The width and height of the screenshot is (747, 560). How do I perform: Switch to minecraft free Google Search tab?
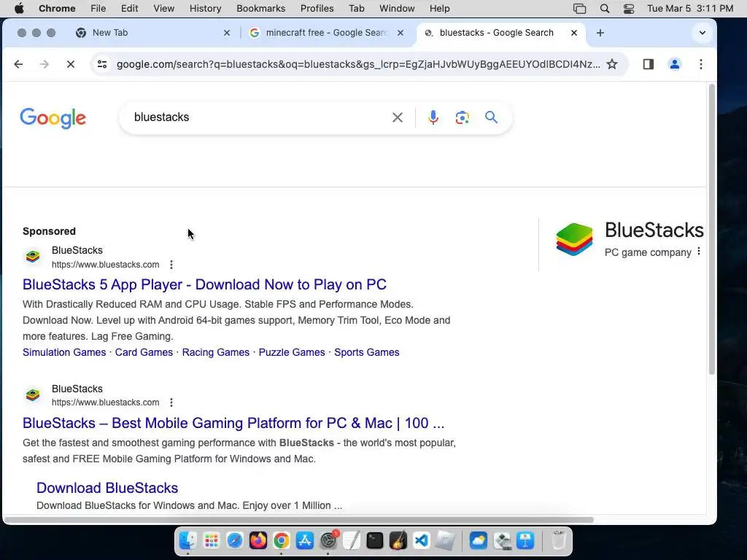tap(326, 33)
